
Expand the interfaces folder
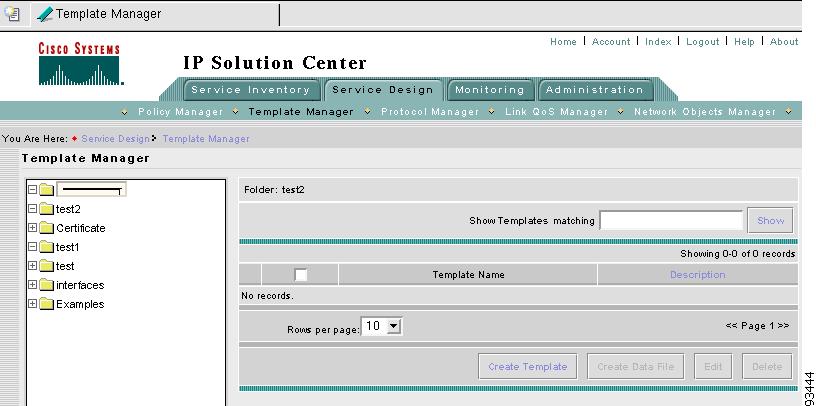(32, 285)
